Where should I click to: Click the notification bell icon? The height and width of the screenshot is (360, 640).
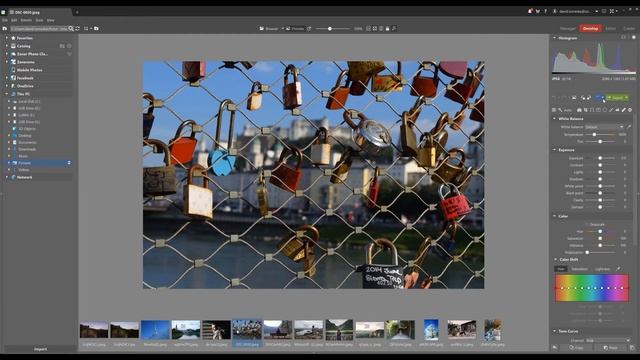click(530, 11)
